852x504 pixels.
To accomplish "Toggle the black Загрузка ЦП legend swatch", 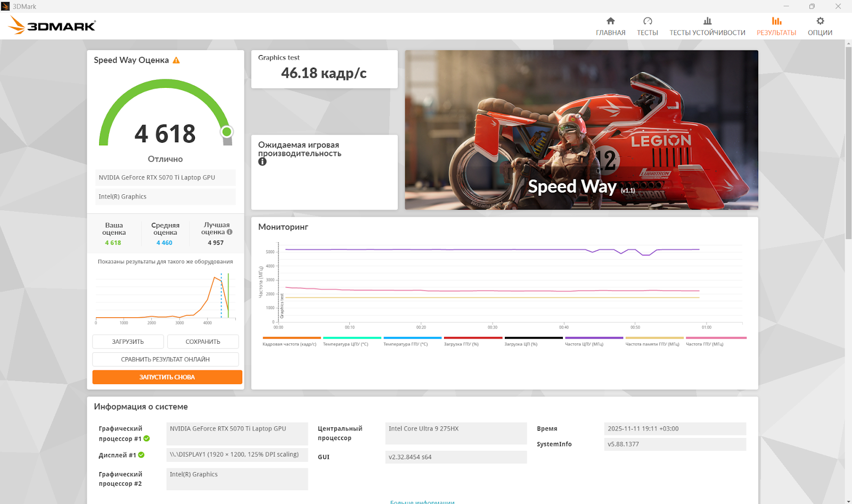I will [x=534, y=338].
